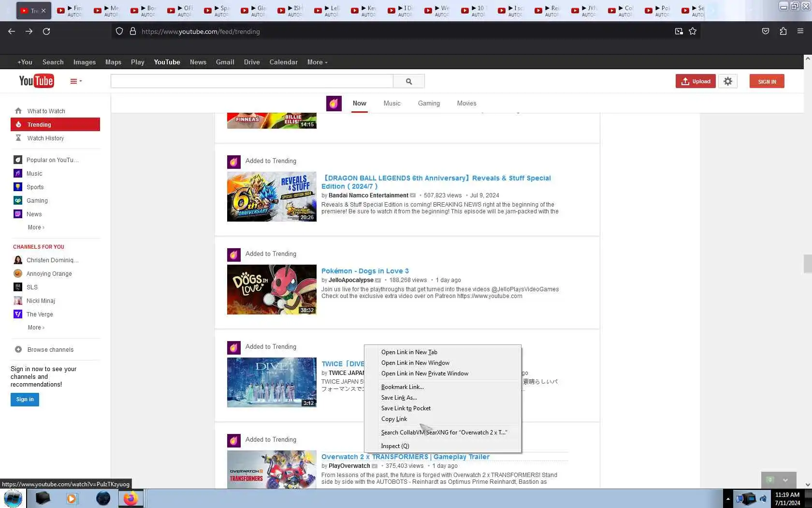
Task: Click the tracking protection shield icon
Action: [119, 31]
